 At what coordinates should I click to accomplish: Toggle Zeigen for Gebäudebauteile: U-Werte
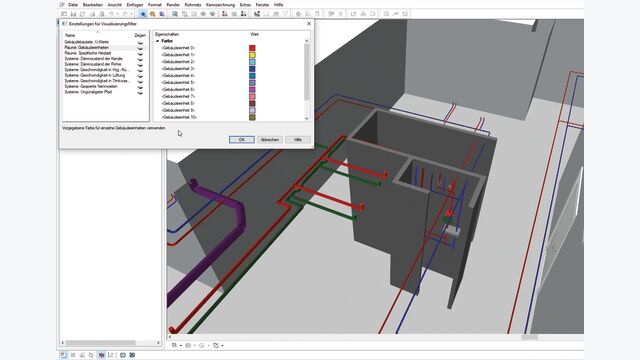(140, 42)
